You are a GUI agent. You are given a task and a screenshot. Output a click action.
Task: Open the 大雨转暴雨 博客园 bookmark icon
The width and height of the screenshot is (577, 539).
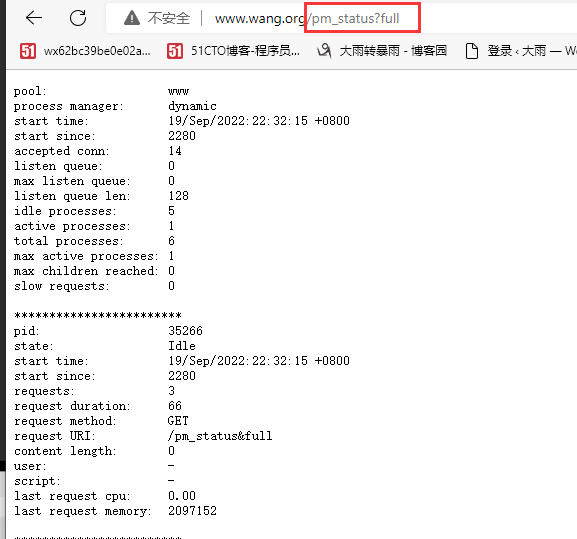coord(324,51)
